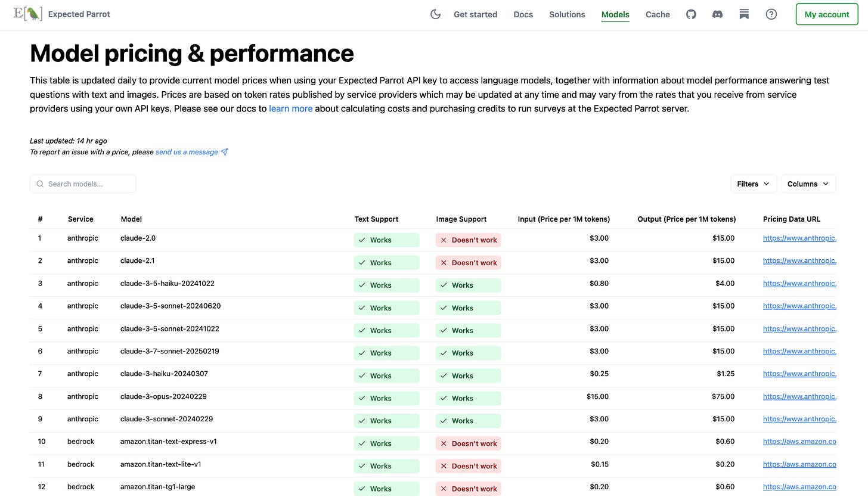Open the Cache menu item
The image size is (868, 497).
click(x=658, y=14)
